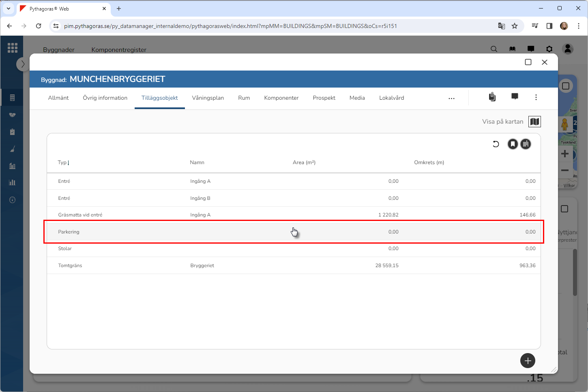Screen dimensions: 588x392
Task: Maximize the Munchenbryggeriet dialog
Action: pos(528,62)
